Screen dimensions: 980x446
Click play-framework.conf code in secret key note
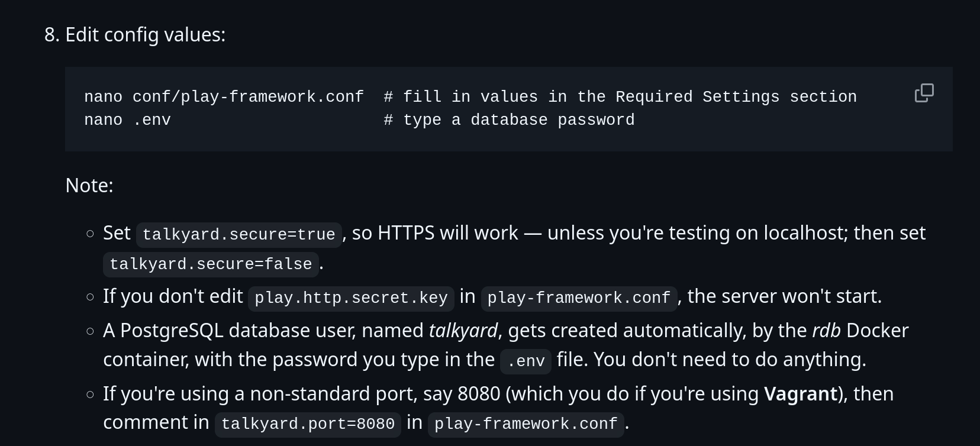click(x=579, y=298)
